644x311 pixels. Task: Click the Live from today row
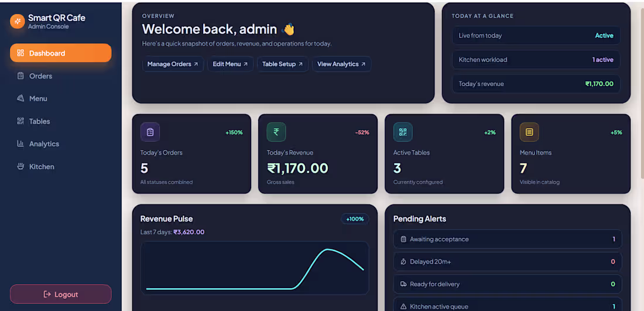(536, 35)
